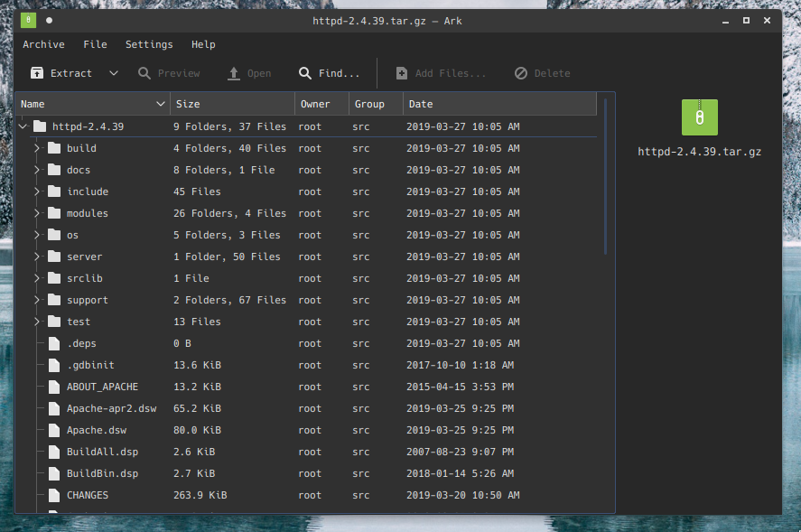Collapse the httpd-2.4.39 root folder

(23, 126)
